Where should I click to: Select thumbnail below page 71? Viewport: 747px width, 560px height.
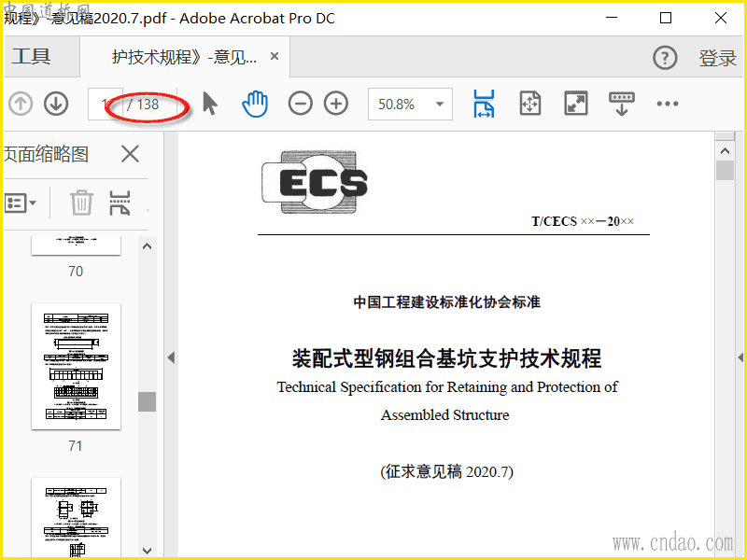(x=77, y=518)
